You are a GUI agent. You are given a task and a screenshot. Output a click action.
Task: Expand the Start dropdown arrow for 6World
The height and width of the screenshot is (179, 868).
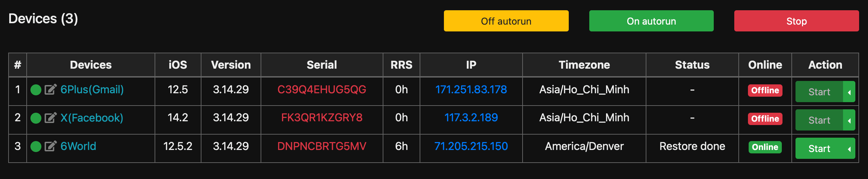click(x=849, y=148)
